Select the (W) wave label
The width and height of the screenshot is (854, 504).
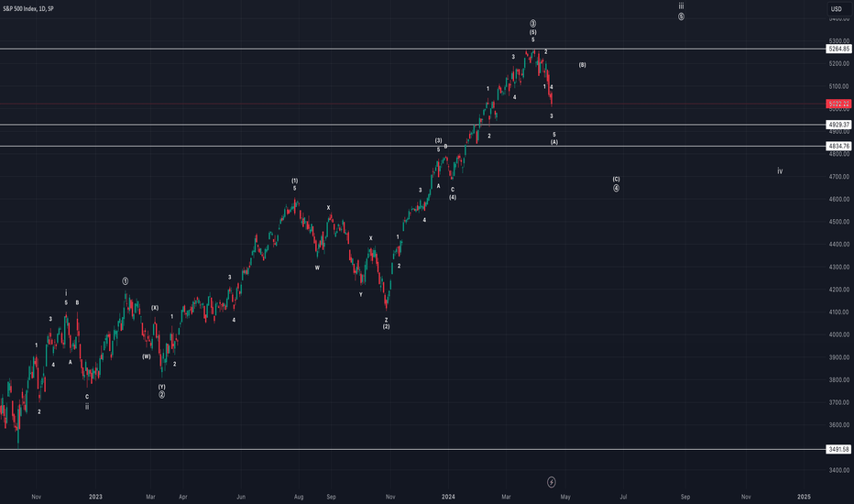click(147, 356)
